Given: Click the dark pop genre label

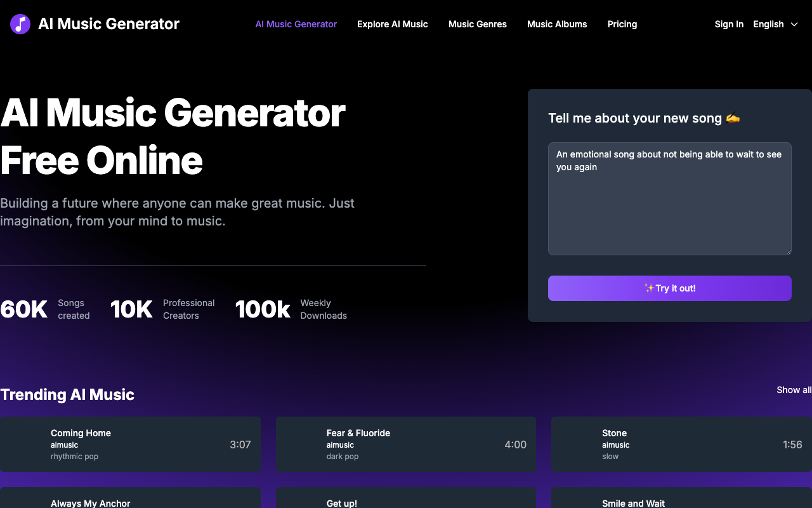Looking at the screenshot, I should (x=343, y=457).
